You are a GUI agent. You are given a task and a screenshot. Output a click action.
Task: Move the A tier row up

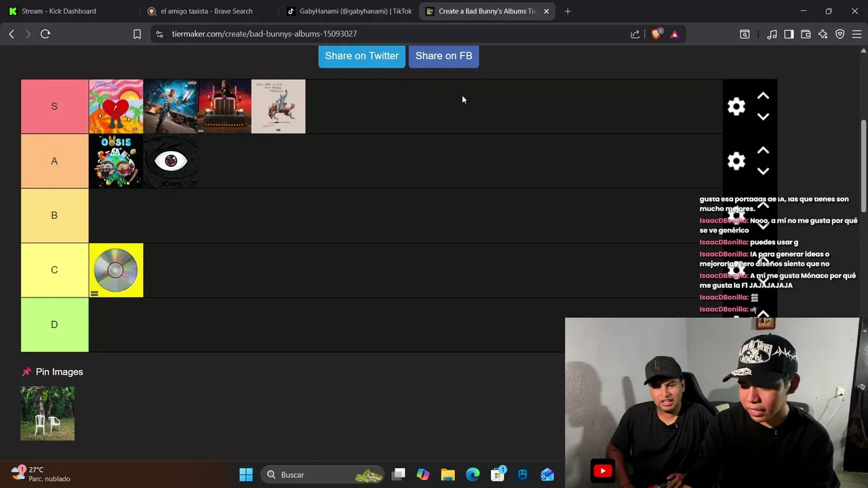pos(763,150)
